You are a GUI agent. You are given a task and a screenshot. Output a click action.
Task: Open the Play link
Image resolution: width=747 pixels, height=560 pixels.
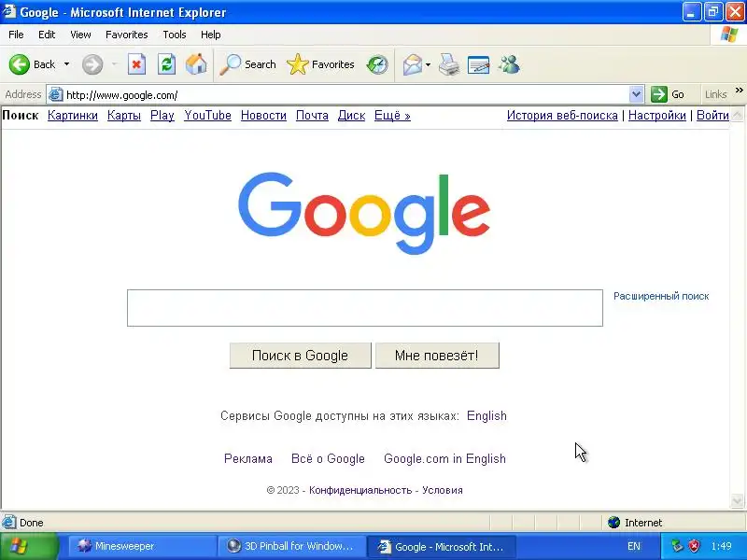(162, 115)
